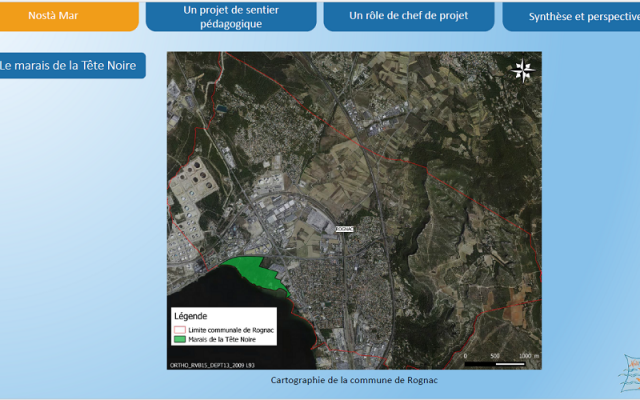Screen dimensions: 640x400
Task: Click the ROGNAC label on the map
Action: coord(345,229)
